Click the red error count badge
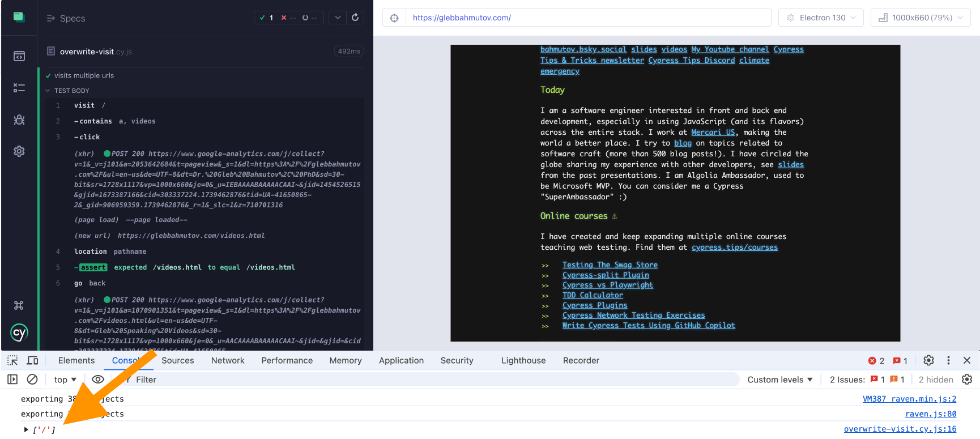This screenshot has height=439, width=980. [x=876, y=361]
